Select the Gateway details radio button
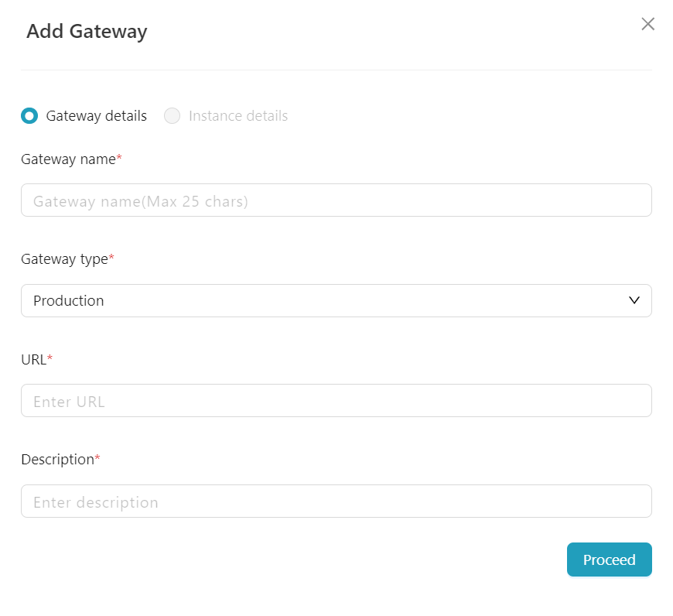 coord(29,116)
